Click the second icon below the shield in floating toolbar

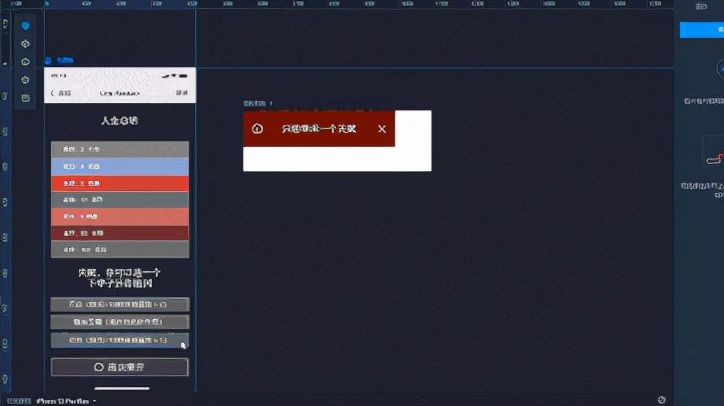[x=25, y=44]
